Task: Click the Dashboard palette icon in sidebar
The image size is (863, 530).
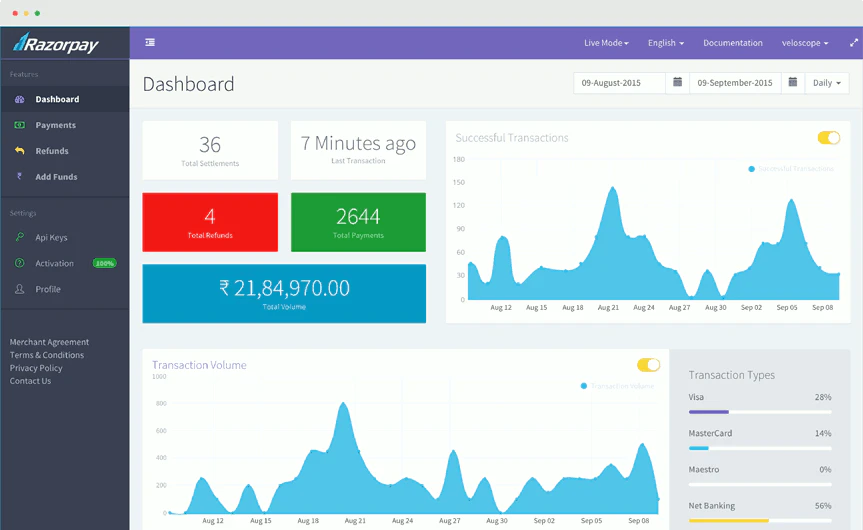Action: click(20, 99)
